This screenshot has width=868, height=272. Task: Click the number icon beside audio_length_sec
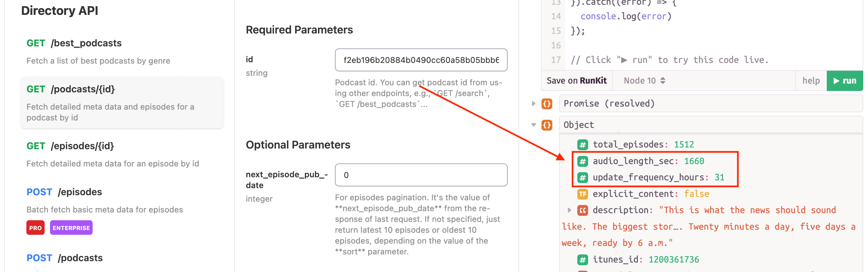pyautogui.click(x=582, y=161)
